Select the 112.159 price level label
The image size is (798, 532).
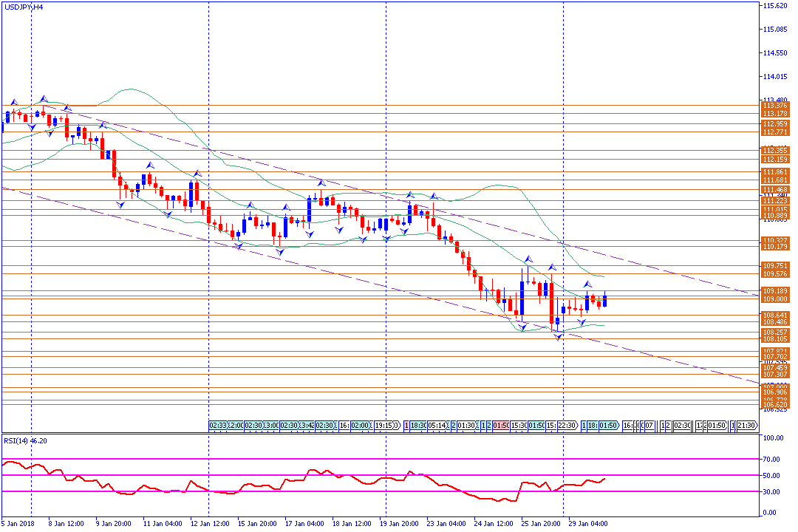click(x=775, y=160)
